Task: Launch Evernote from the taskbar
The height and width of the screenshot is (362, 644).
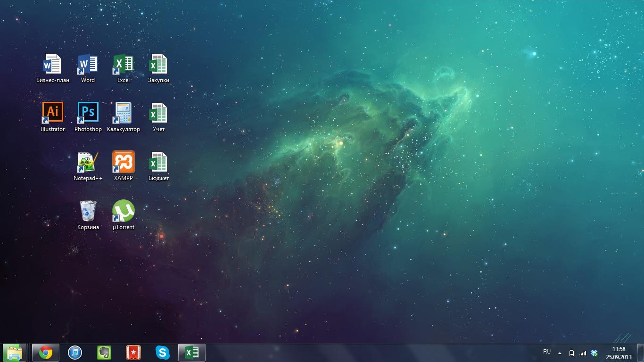Action: pyautogui.click(x=104, y=353)
